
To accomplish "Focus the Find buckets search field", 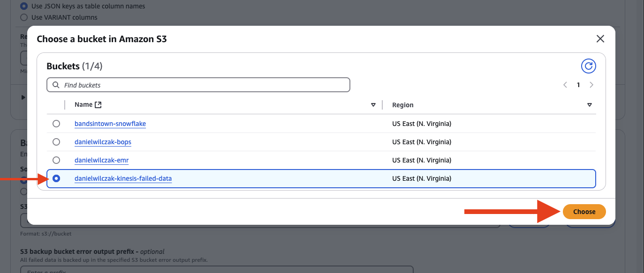I will (x=198, y=85).
